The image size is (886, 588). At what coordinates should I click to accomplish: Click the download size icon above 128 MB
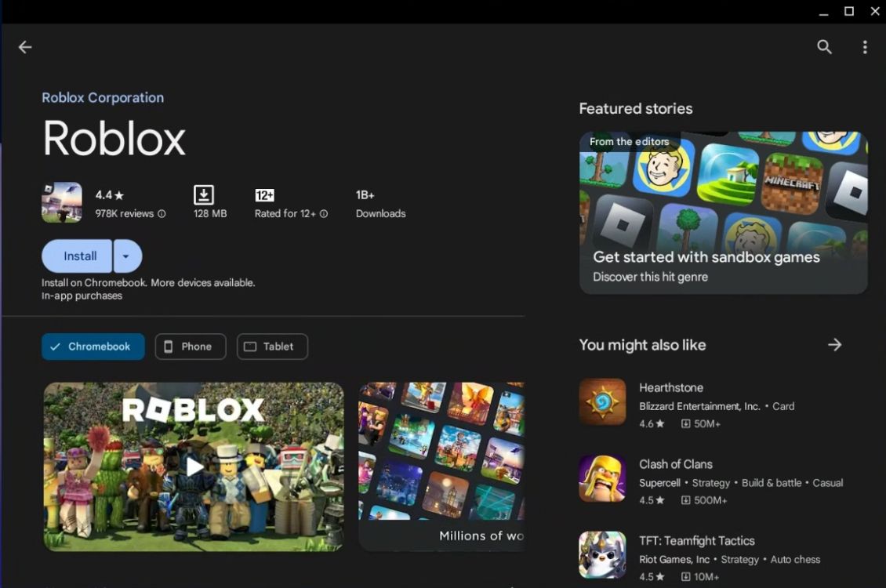point(204,194)
